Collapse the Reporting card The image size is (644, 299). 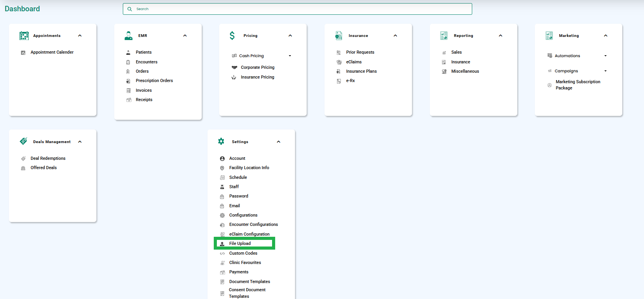(501, 36)
